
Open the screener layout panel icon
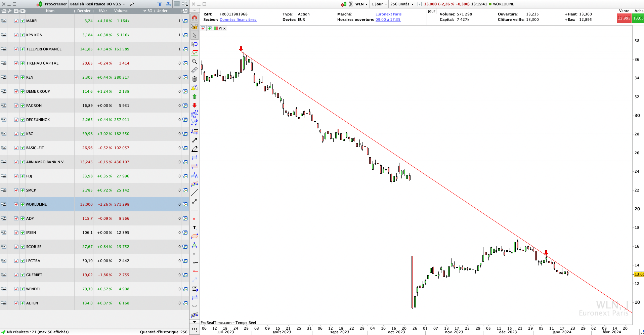pos(177,4)
